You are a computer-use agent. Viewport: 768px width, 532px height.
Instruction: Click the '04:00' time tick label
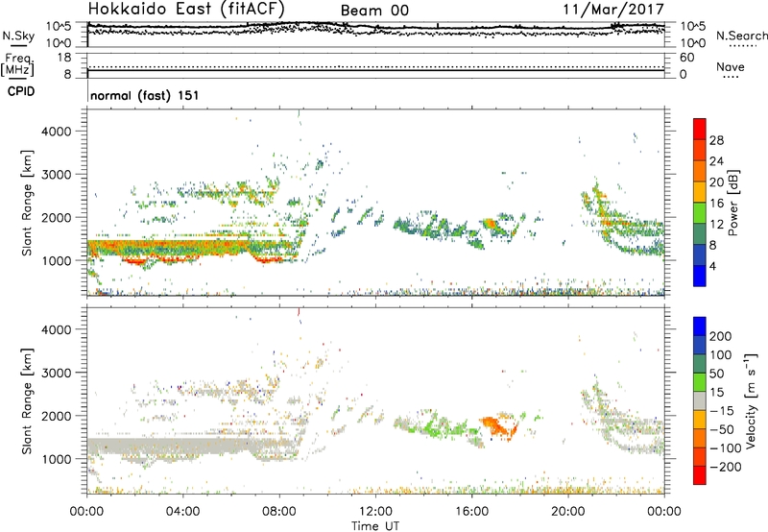point(182,512)
